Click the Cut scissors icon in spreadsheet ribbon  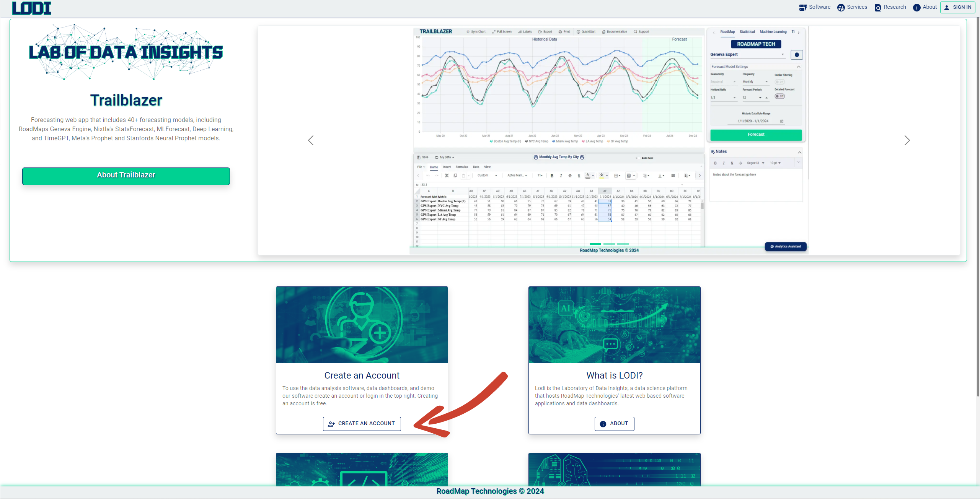(447, 176)
